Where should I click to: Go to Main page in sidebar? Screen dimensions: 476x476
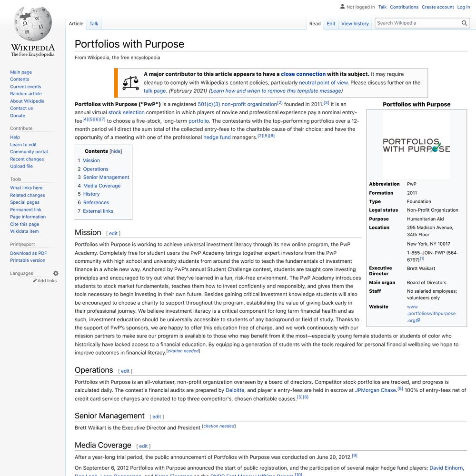pos(21,72)
